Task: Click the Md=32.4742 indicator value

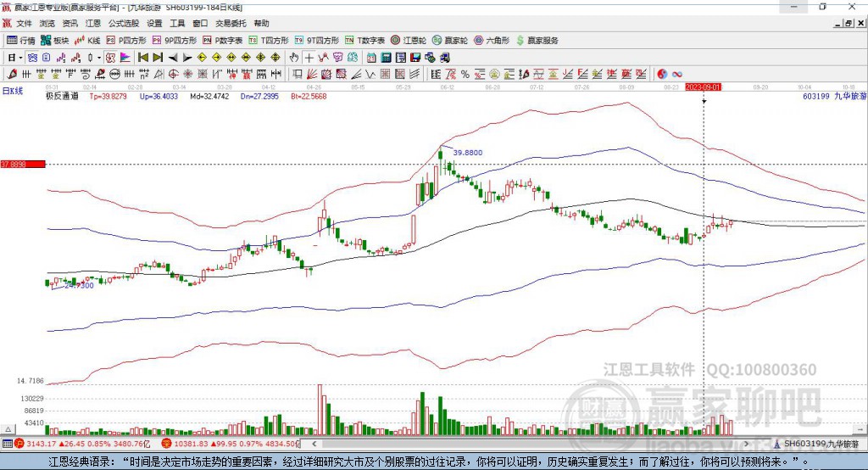Action: (209, 96)
